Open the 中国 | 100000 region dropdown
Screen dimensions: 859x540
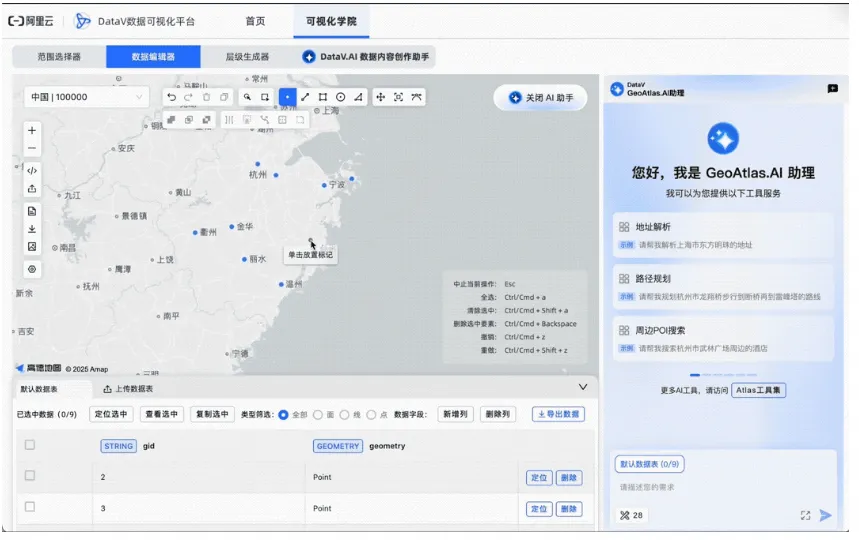(x=87, y=97)
